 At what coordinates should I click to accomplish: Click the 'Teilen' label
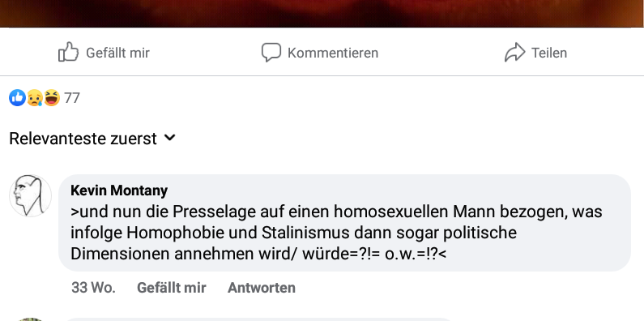pos(549,53)
